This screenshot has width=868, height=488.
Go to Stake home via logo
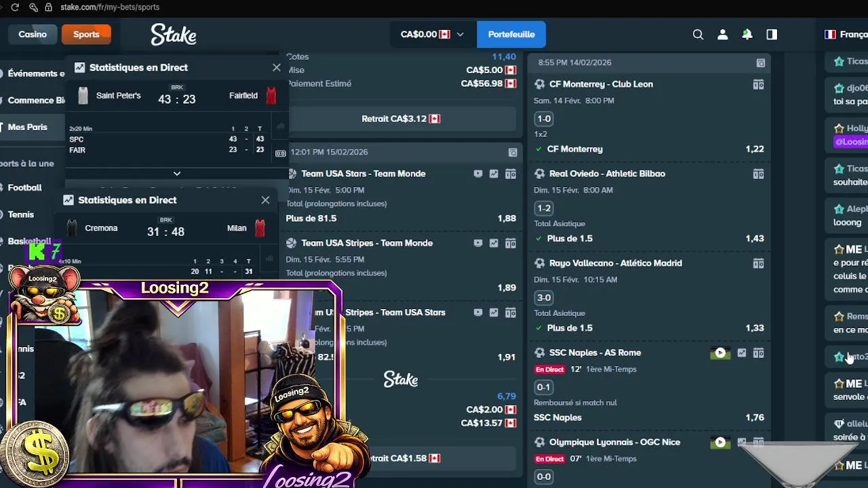(174, 35)
